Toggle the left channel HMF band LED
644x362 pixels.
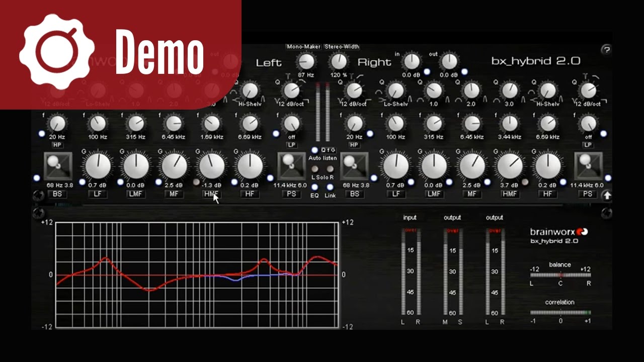pyautogui.click(x=196, y=182)
